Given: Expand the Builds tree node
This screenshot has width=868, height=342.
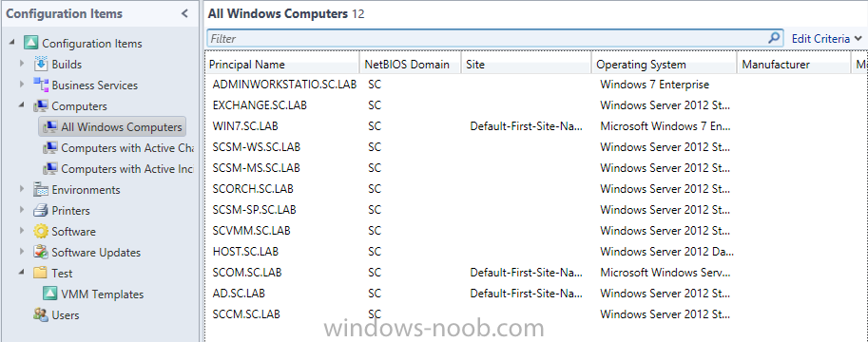Looking at the screenshot, I should tap(22, 64).
